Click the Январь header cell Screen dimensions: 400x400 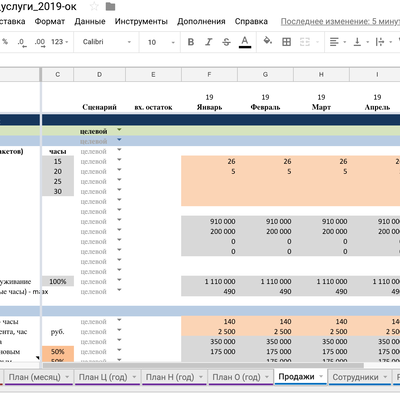click(x=209, y=107)
